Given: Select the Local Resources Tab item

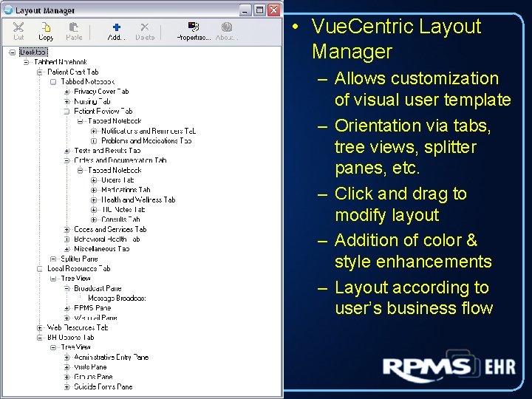Looking at the screenshot, I should [x=79, y=269].
